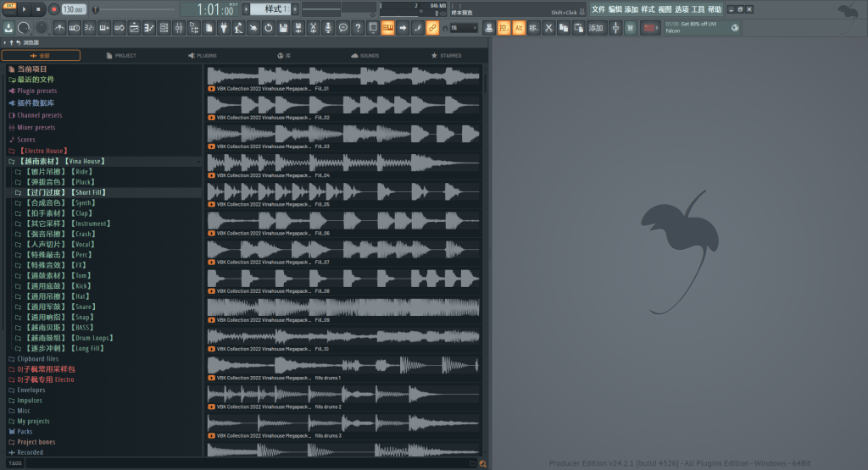Screen dimensions: 868x470
Task: Click the small arrow left of 浏览器 header
Action: 5,42
